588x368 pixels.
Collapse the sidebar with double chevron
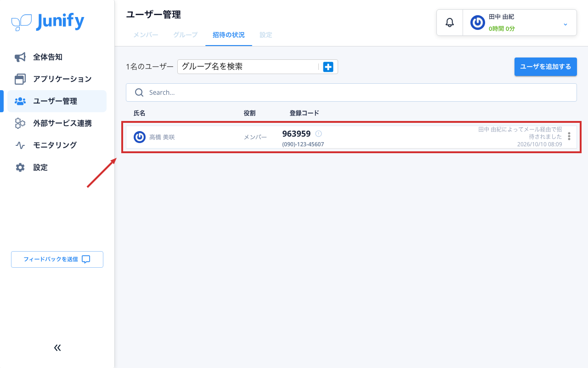tap(57, 348)
